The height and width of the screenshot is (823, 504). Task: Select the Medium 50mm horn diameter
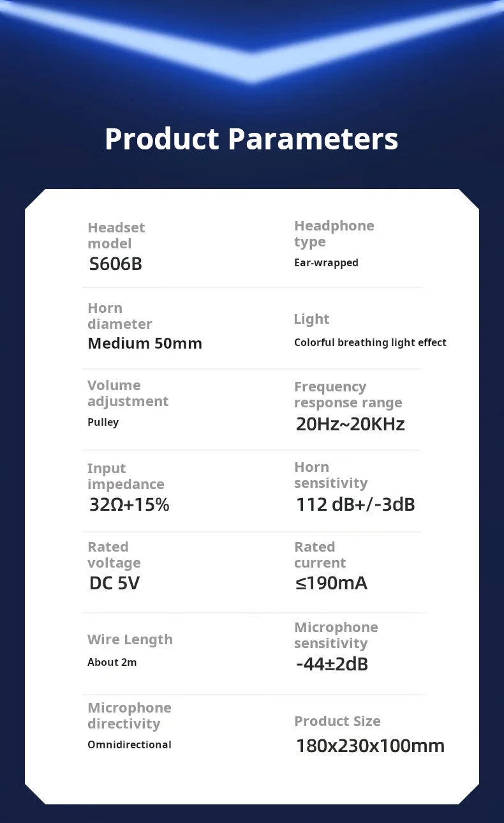pyautogui.click(x=145, y=344)
